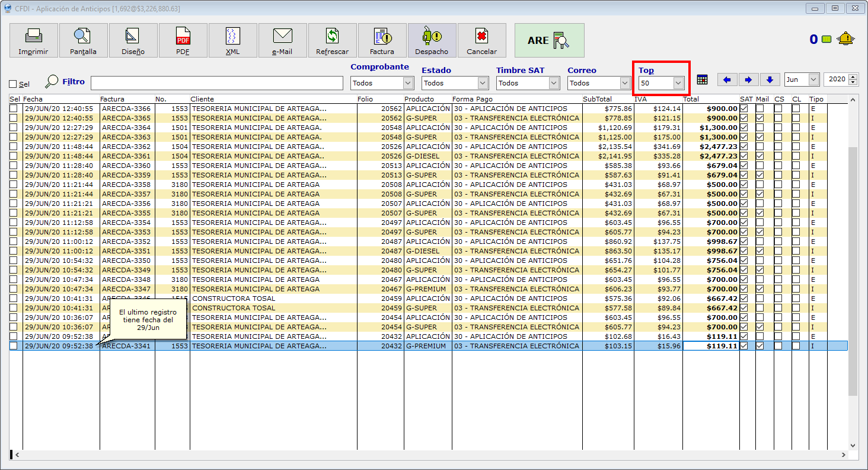Launch the Diseño layout tool
The width and height of the screenshot is (868, 470).
[x=133, y=40]
